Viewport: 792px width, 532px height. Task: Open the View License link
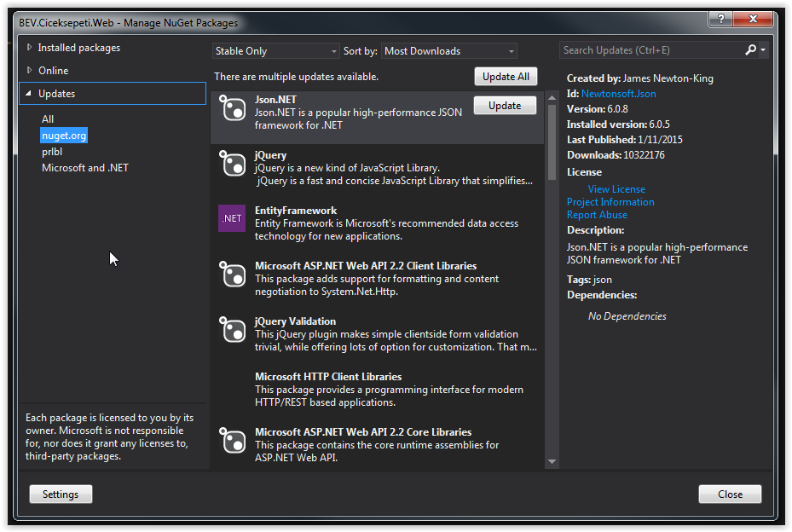click(x=616, y=189)
